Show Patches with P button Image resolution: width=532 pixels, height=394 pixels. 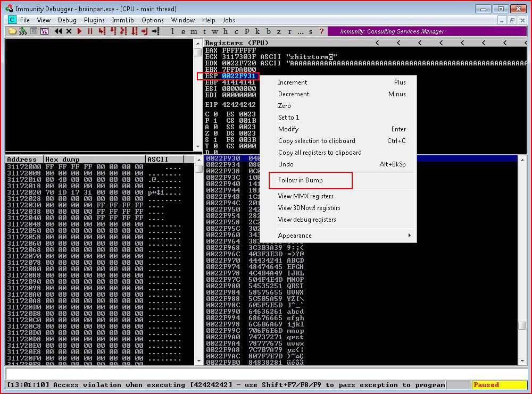pyautogui.click(x=247, y=31)
